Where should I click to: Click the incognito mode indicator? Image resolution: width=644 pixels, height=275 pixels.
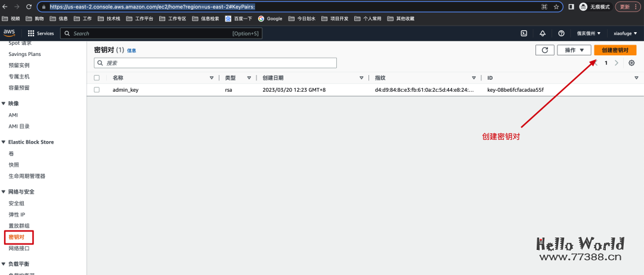(x=596, y=7)
